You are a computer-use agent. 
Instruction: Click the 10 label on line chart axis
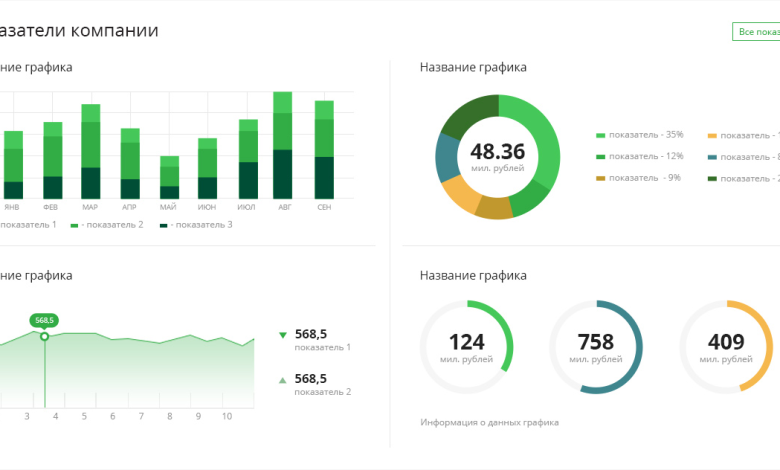point(227,416)
